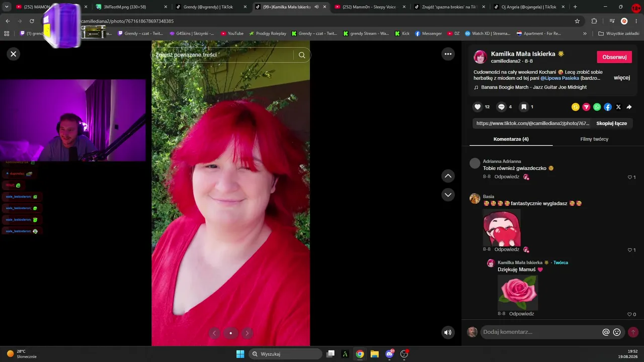644x362 pixels.
Task: Share the post on X
Action: pos(618,107)
